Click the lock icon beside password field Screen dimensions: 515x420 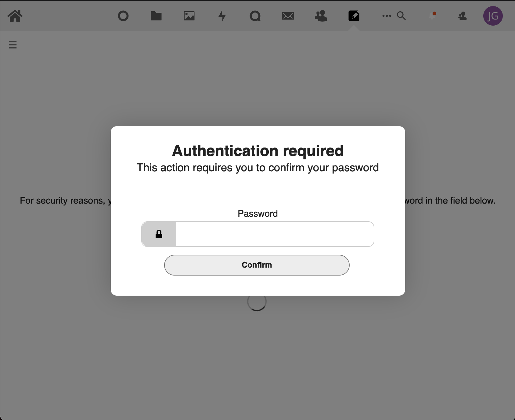[159, 234]
